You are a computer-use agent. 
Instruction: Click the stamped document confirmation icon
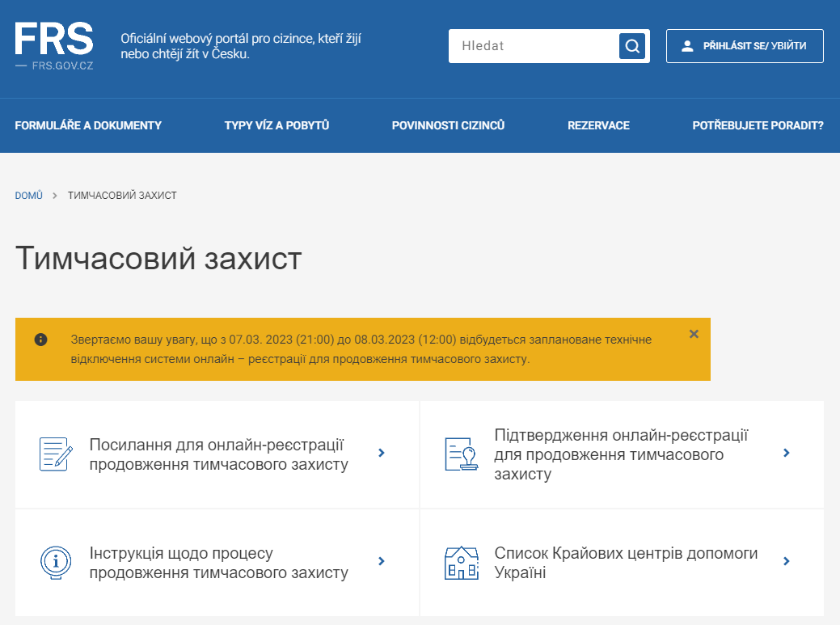coord(462,454)
